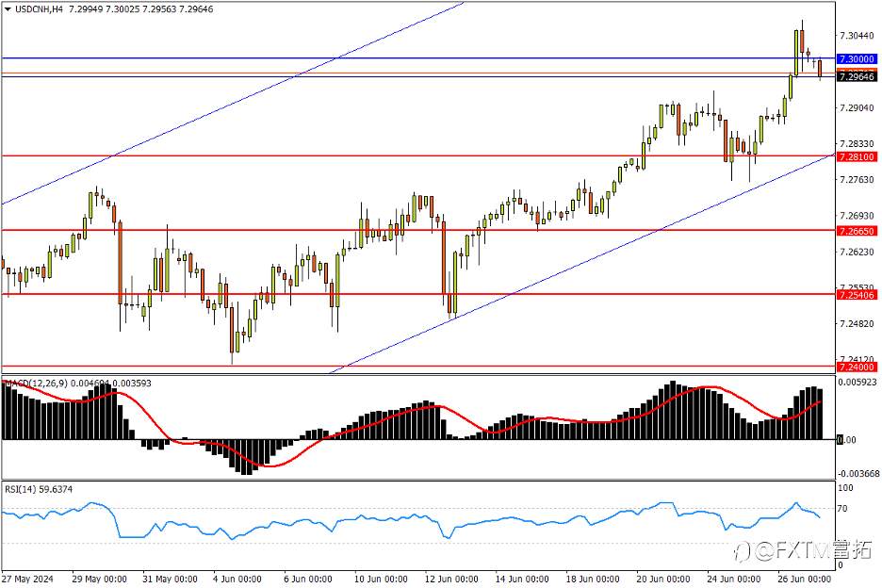Click the 7.27630 price scale value
This screenshot has width=882, height=588.
pyautogui.click(x=857, y=180)
